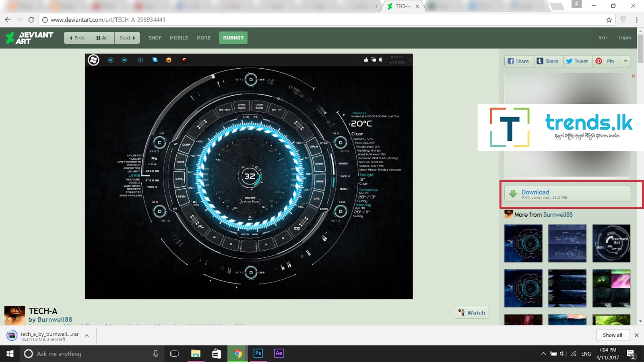
Task: Open the SHOP menu
Action: (155, 38)
